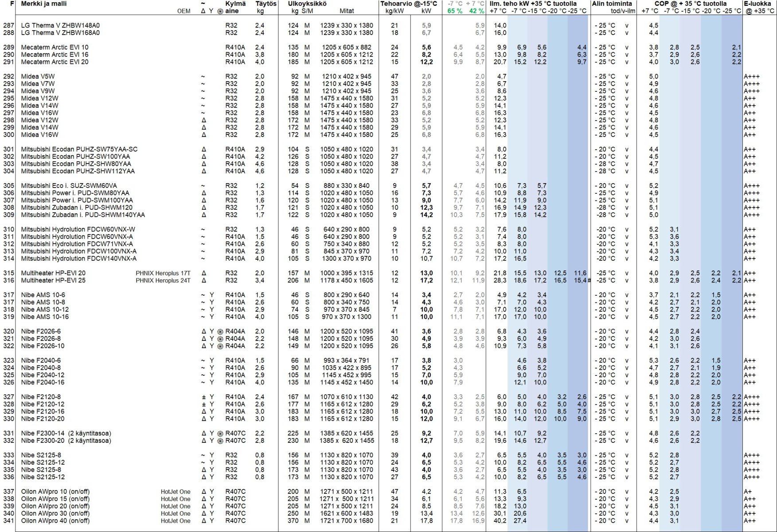Click the ± symbol in the Nibe F2120-8 row
Image resolution: width=777 pixels, height=532 pixels.
[x=204, y=397]
